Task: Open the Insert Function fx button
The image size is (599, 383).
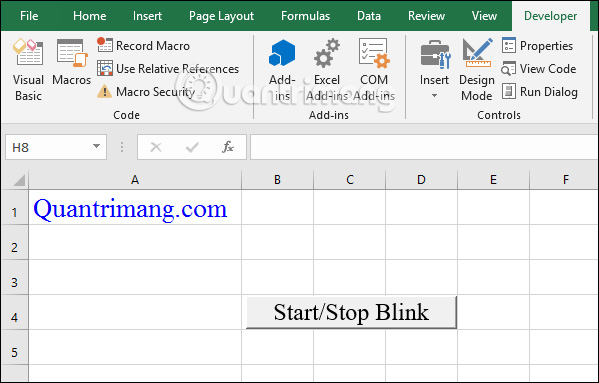Action: [228, 147]
